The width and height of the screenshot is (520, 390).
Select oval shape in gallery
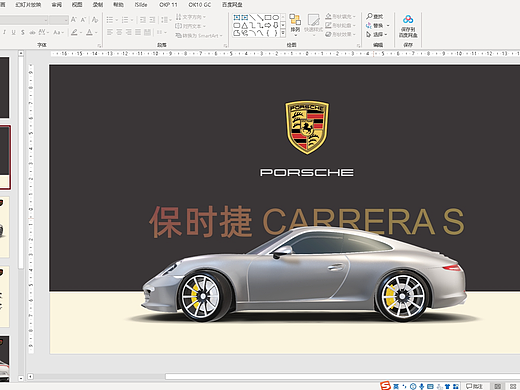276,17
